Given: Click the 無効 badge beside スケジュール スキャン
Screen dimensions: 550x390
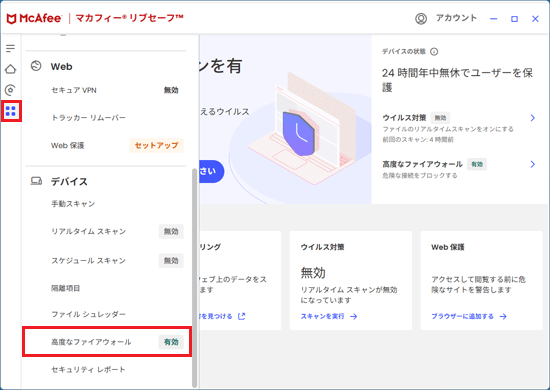Looking at the screenshot, I should (x=171, y=261).
